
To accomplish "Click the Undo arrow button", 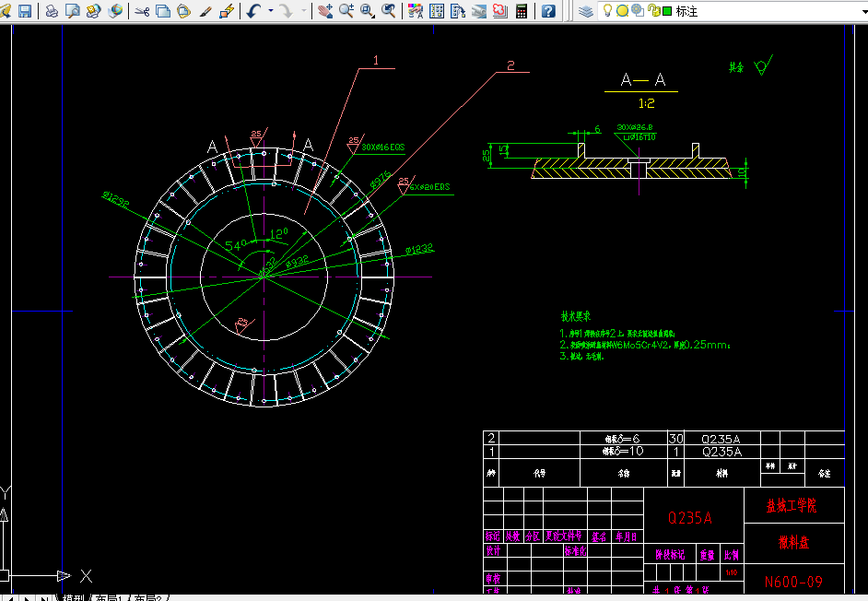I will [253, 11].
